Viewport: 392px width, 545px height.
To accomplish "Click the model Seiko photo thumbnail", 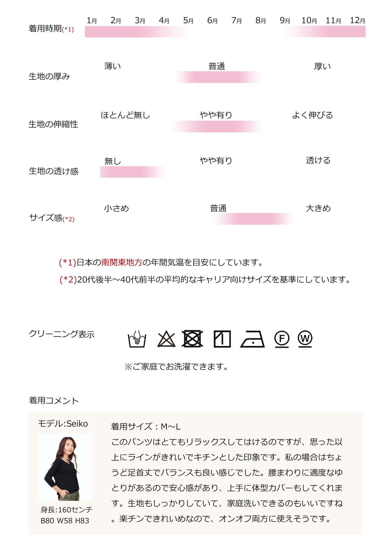I will pyautogui.click(x=65, y=467).
